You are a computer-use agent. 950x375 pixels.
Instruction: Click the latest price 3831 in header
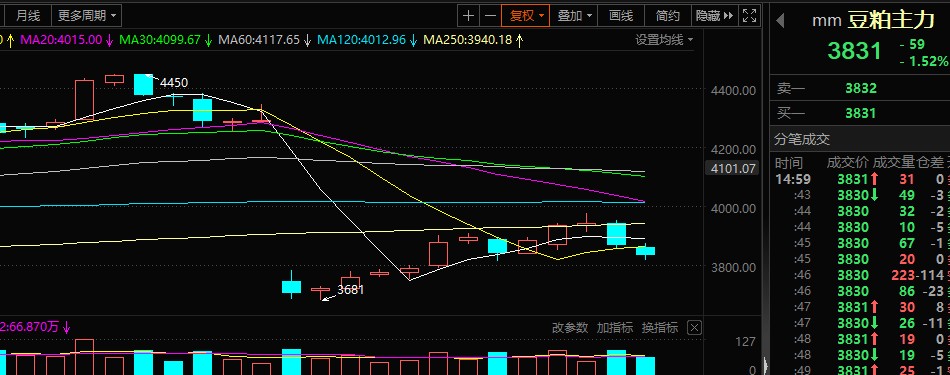point(854,51)
